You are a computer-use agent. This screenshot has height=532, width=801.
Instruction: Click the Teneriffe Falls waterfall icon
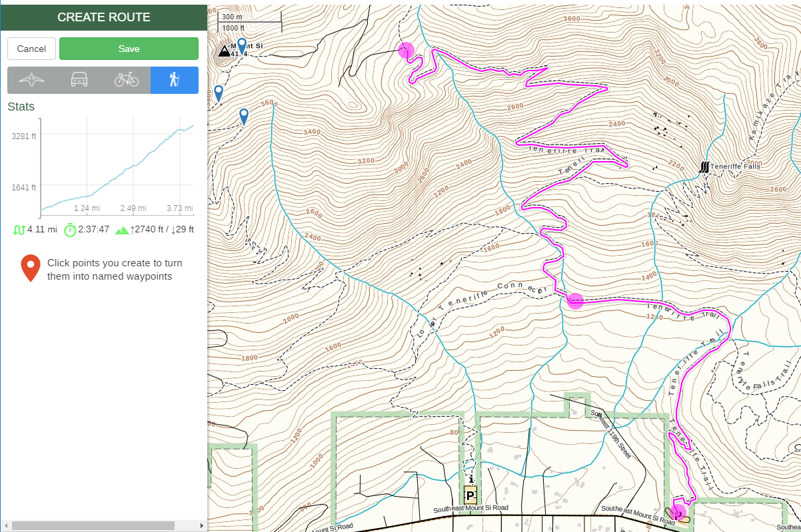pos(704,166)
